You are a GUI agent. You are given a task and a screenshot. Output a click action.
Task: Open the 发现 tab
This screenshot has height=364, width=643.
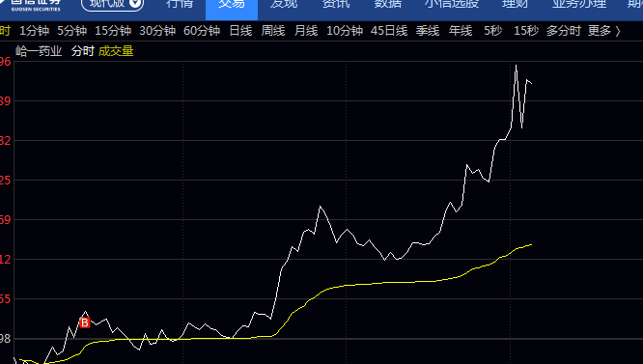pos(283,4)
